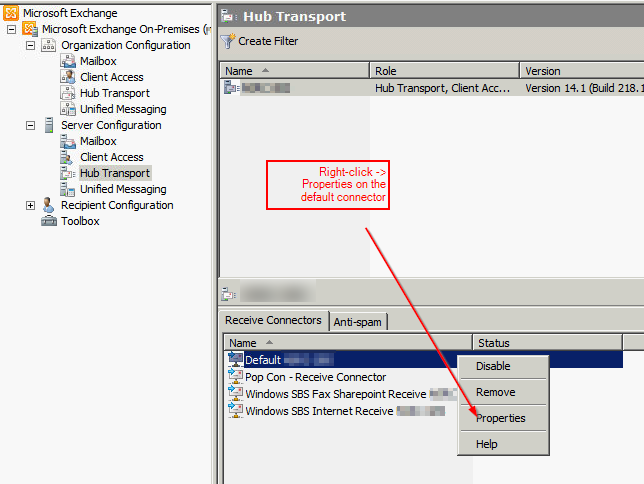Collapse the Server Configuration node
Image resolution: width=644 pixels, height=484 pixels.
(x=30, y=125)
